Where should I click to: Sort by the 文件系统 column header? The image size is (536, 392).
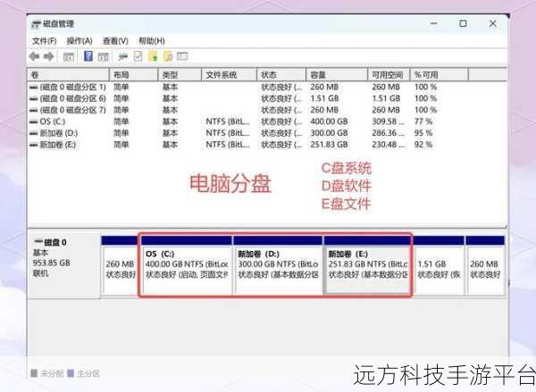(x=229, y=75)
